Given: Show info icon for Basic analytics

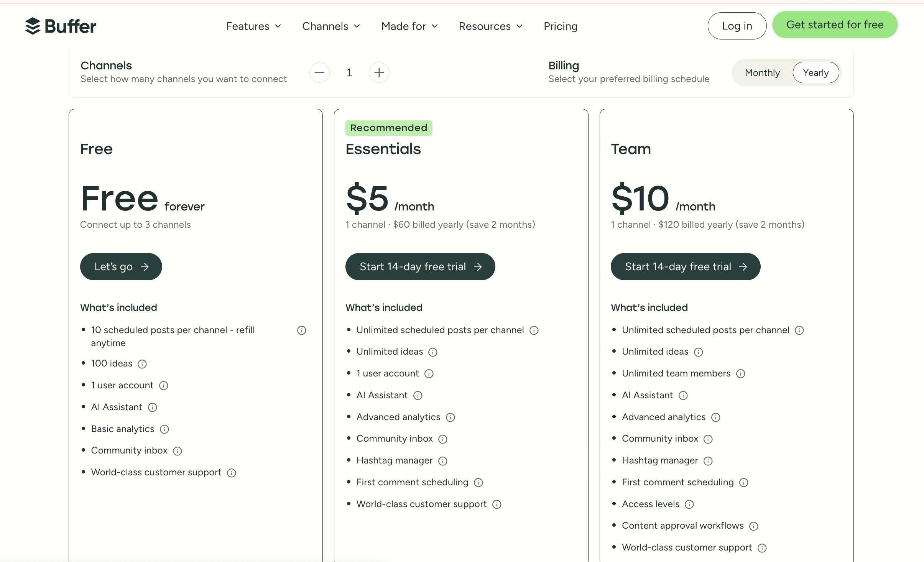Looking at the screenshot, I should (x=164, y=429).
